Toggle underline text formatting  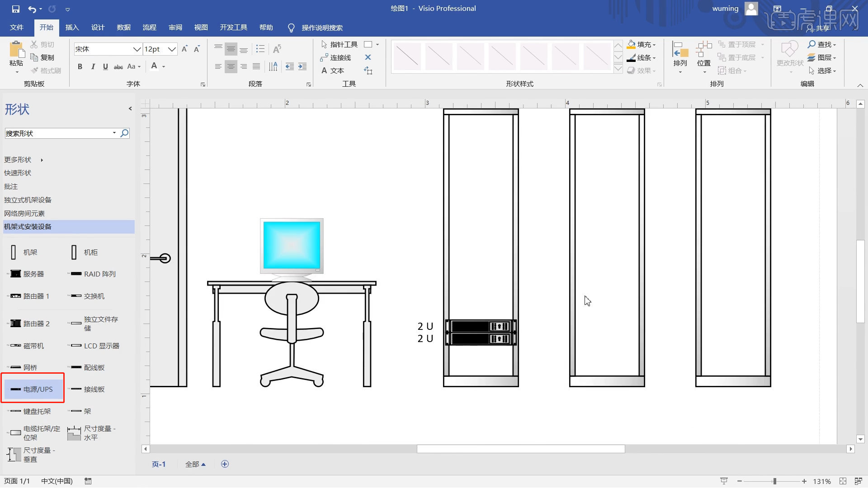105,66
